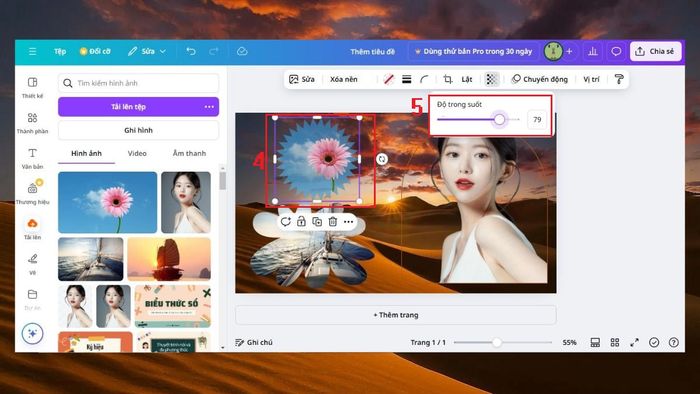Screen dimensions: 700x394
Task: Open Vẽ draw panel
Action: tap(33, 264)
